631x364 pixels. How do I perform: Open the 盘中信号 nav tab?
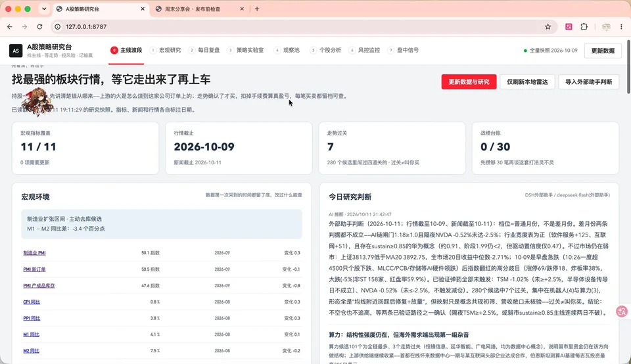(403, 51)
